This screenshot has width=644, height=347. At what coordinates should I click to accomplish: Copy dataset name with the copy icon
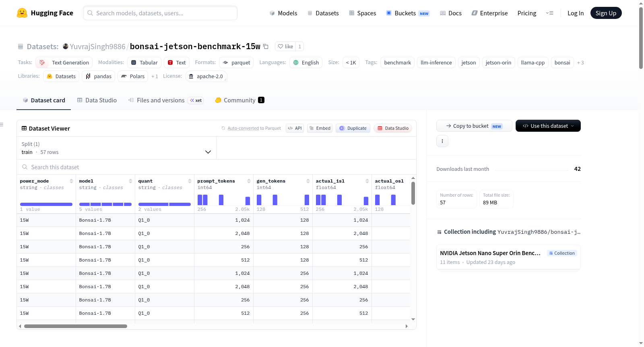pyautogui.click(x=266, y=46)
